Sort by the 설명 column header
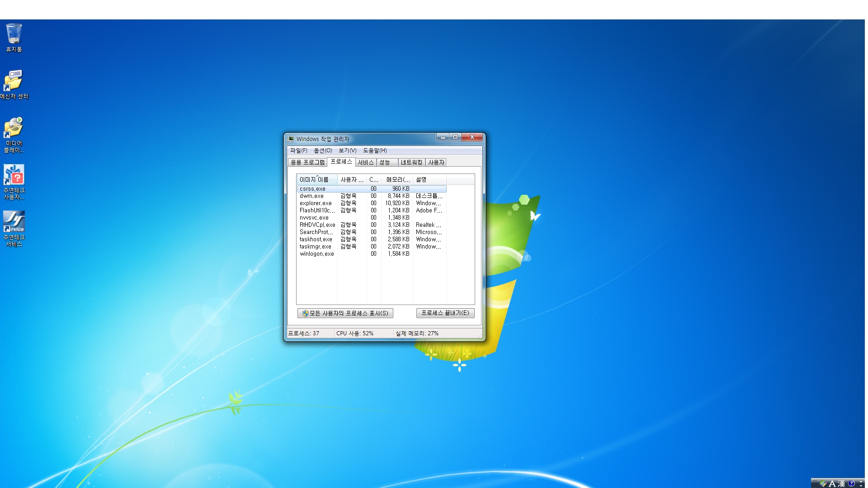 [429, 179]
